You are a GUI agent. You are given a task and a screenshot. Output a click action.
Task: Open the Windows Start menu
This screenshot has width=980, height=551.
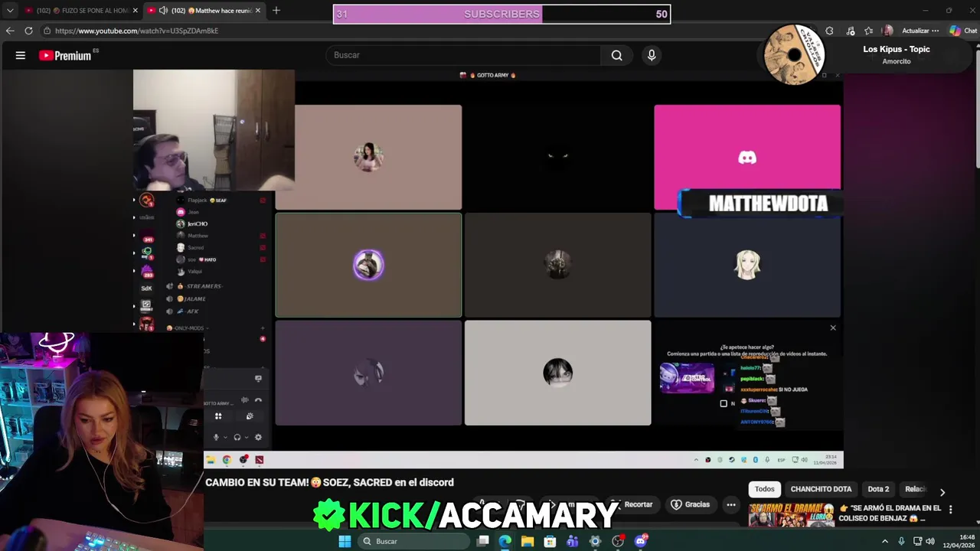(345, 541)
